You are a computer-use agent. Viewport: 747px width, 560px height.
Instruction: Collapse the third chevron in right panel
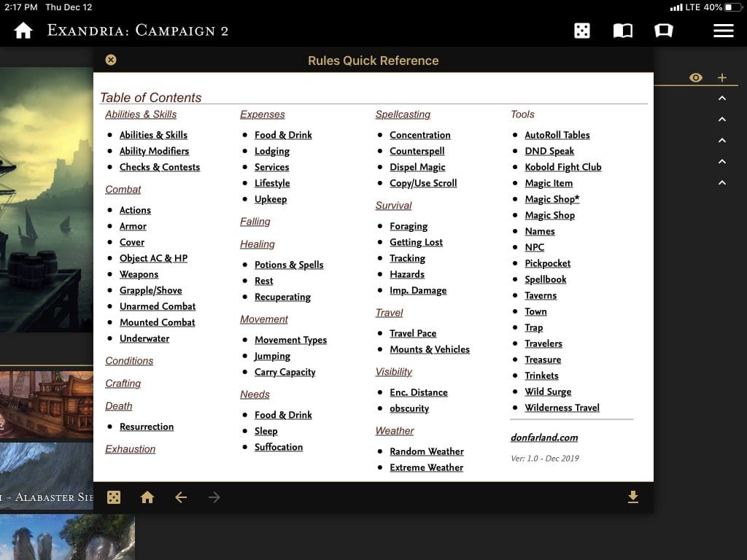click(722, 141)
